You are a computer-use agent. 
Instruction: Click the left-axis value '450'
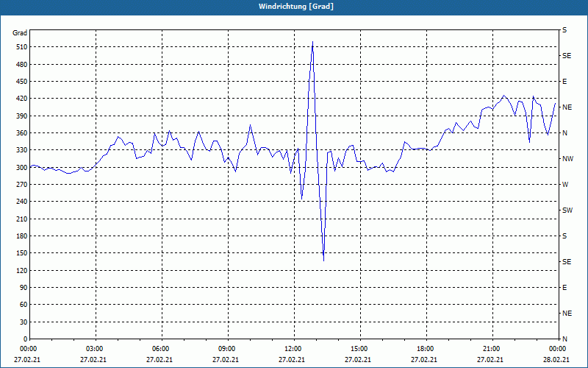pos(22,82)
